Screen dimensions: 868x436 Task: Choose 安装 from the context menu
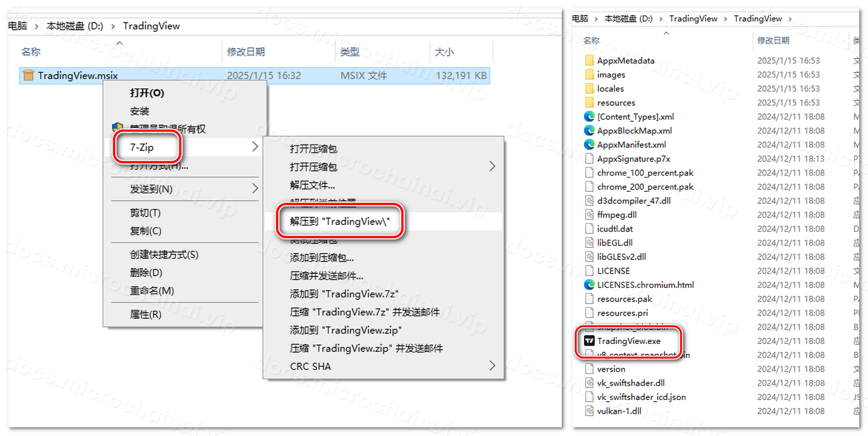pos(139,111)
